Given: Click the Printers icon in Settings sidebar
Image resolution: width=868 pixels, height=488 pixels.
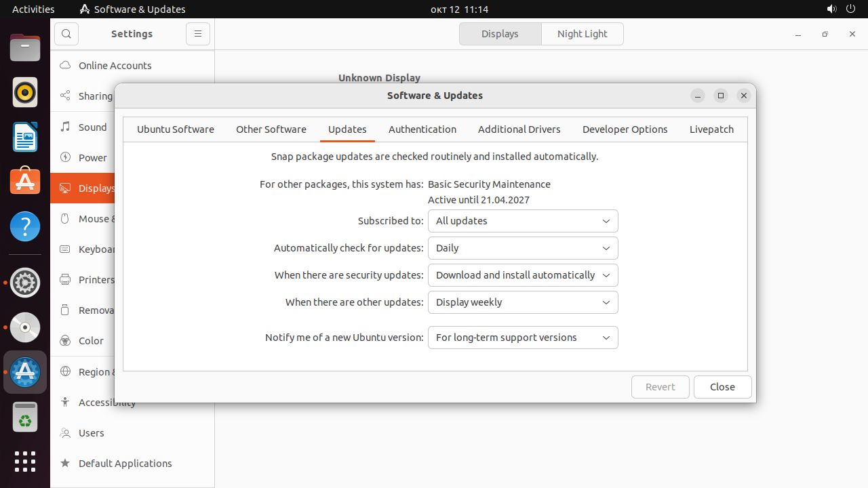Looking at the screenshot, I should [65, 279].
